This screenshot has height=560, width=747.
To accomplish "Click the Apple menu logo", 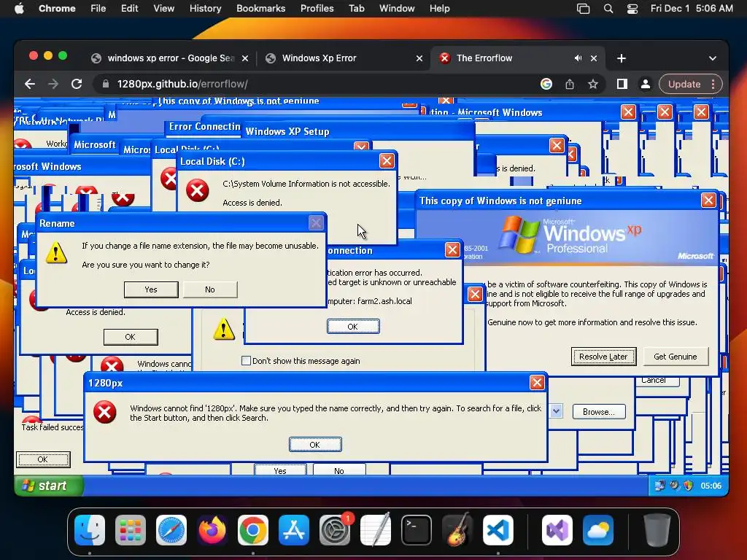I will pyautogui.click(x=19, y=8).
